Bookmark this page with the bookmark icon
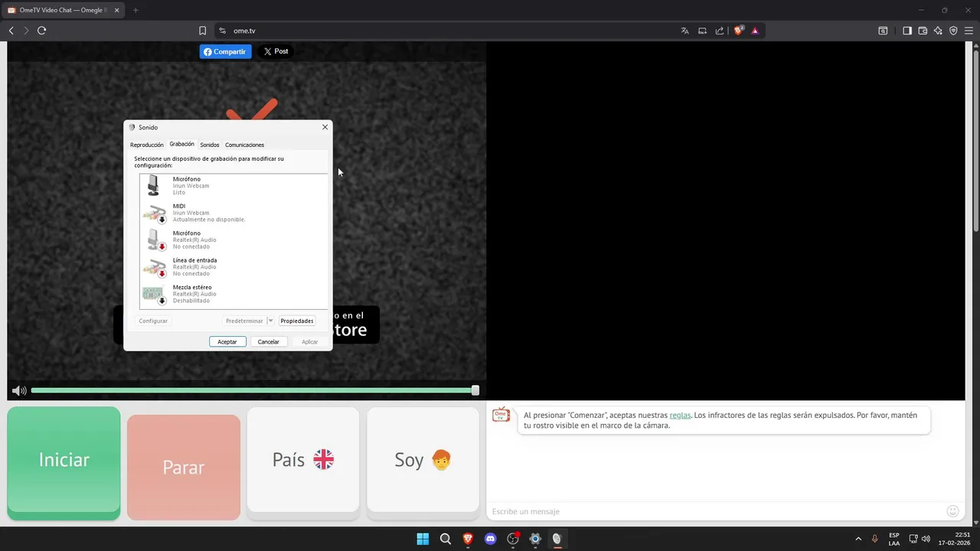Screen dimensions: 980x551 pos(202,31)
